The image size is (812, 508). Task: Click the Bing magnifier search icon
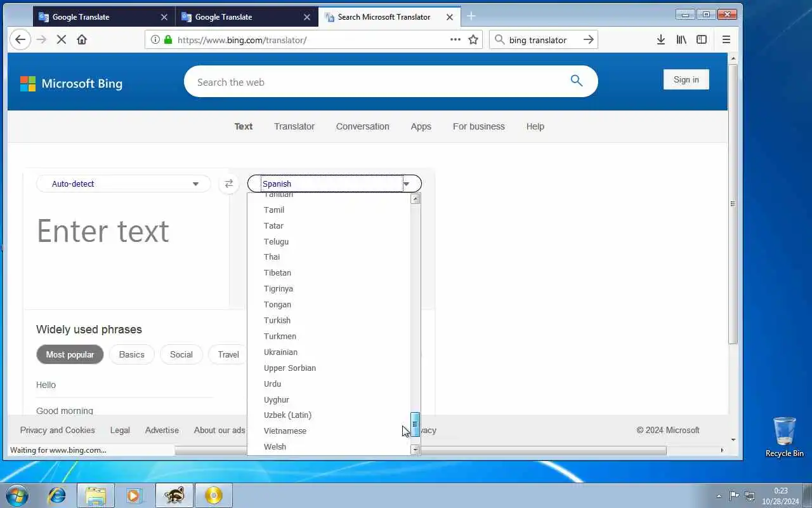[576, 81]
